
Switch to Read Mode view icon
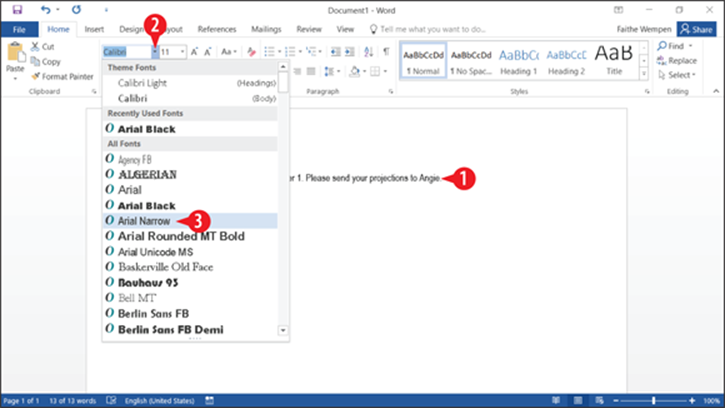click(556, 400)
